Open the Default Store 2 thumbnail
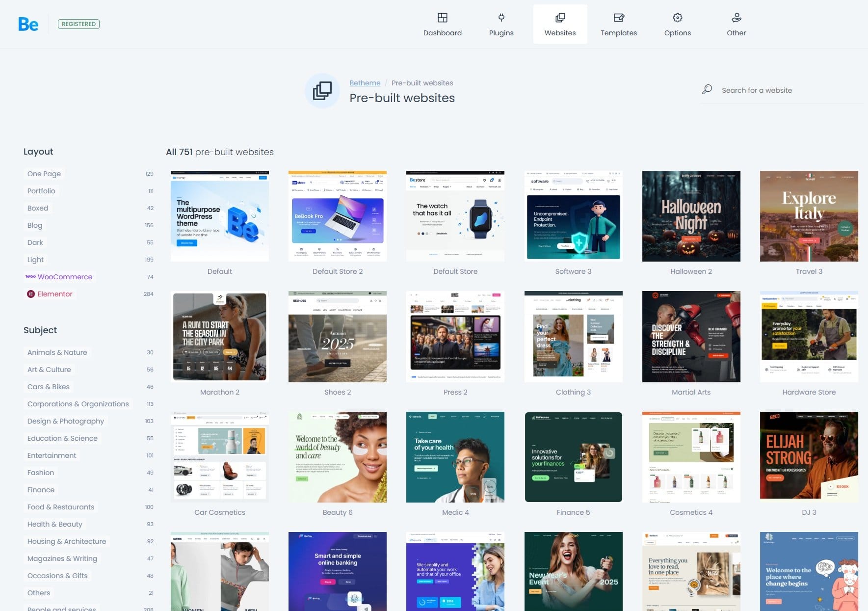The width and height of the screenshot is (868, 611). point(338,216)
